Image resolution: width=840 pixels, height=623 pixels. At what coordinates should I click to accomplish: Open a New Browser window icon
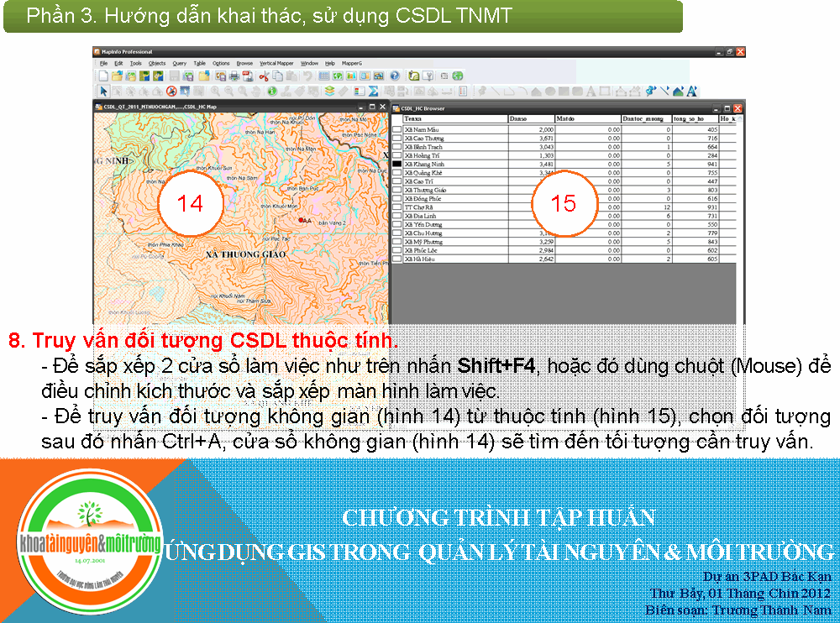pos(324,76)
